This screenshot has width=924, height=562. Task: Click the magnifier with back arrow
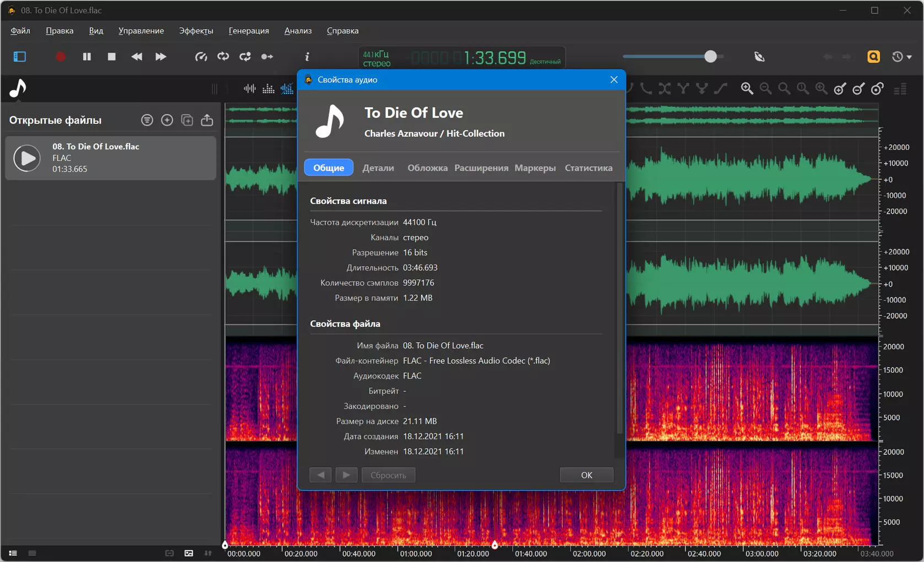[x=821, y=89]
